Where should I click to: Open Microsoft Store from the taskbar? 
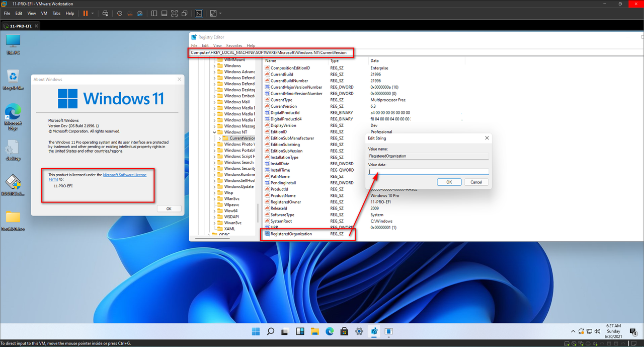(x=345, y=331)
